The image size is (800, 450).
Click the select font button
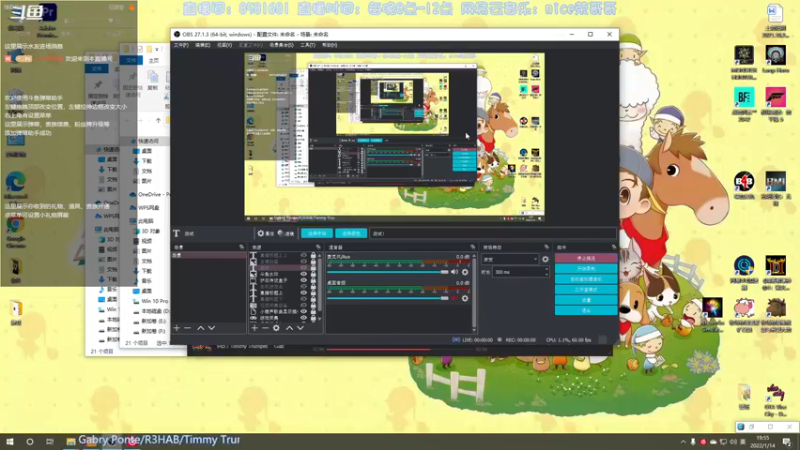click(317, 233)
